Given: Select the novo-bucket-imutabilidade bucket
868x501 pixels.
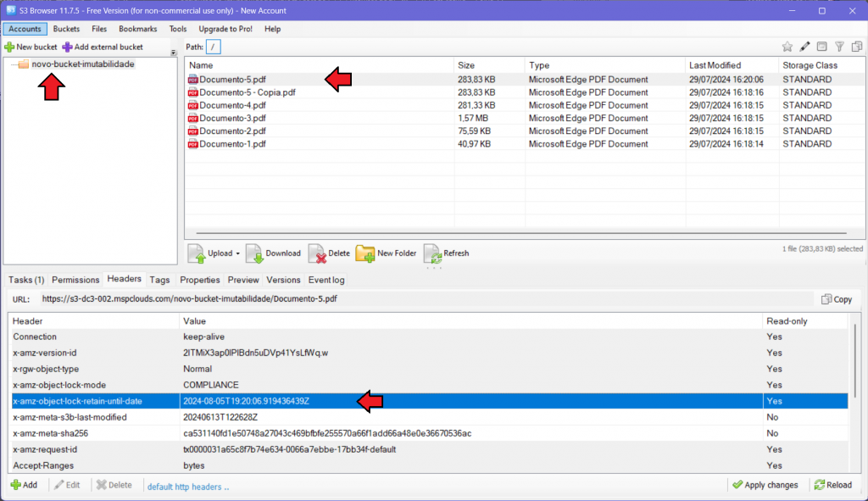Looking at the screenshot, I should [83, 64].
